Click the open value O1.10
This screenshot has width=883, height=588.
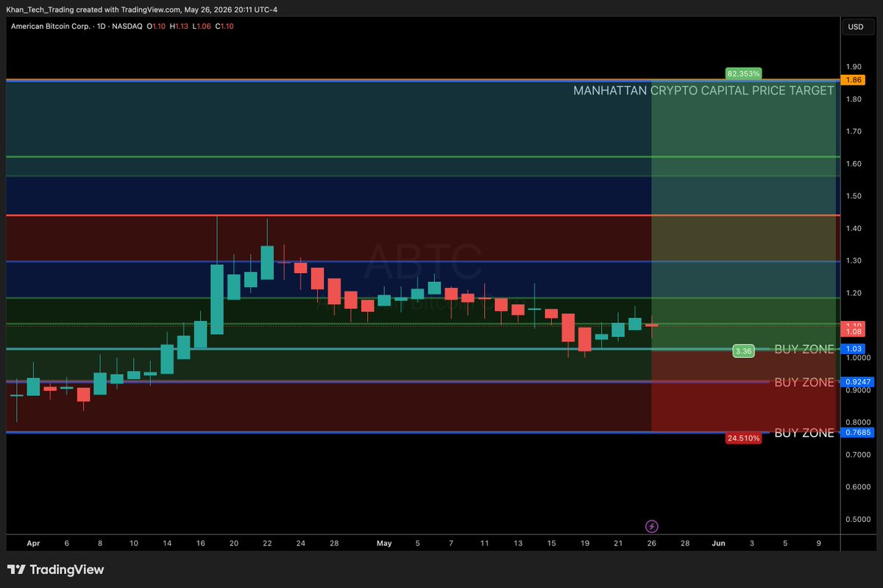(156, 26)
